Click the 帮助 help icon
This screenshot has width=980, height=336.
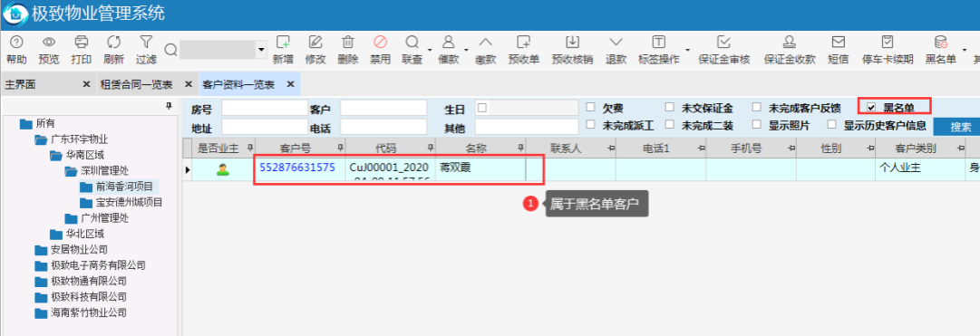pyautogui.click(x=16, y=43)
